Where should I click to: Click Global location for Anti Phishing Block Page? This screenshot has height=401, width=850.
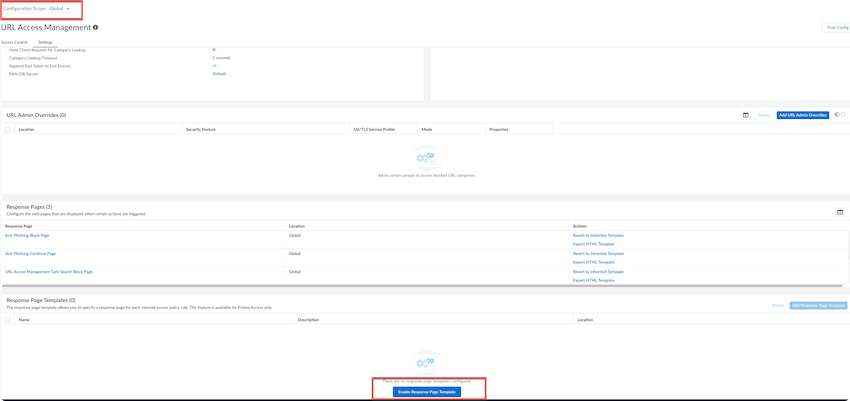click(294, 236)
